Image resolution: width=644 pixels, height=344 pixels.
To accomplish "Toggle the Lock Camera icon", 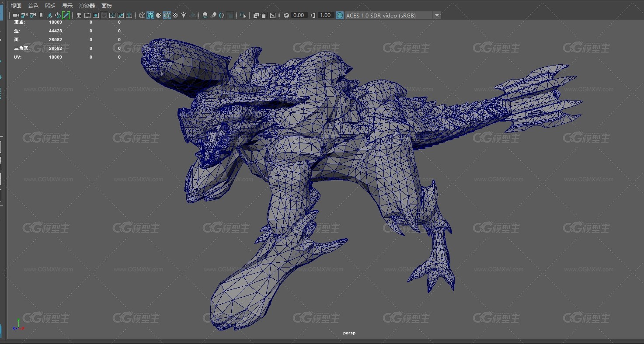I will click(x=24, y=15).
